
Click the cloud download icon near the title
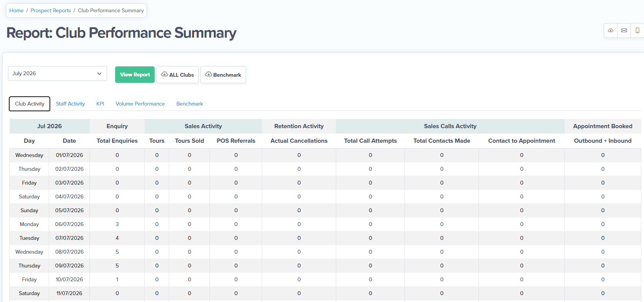(x=610, y=30)
